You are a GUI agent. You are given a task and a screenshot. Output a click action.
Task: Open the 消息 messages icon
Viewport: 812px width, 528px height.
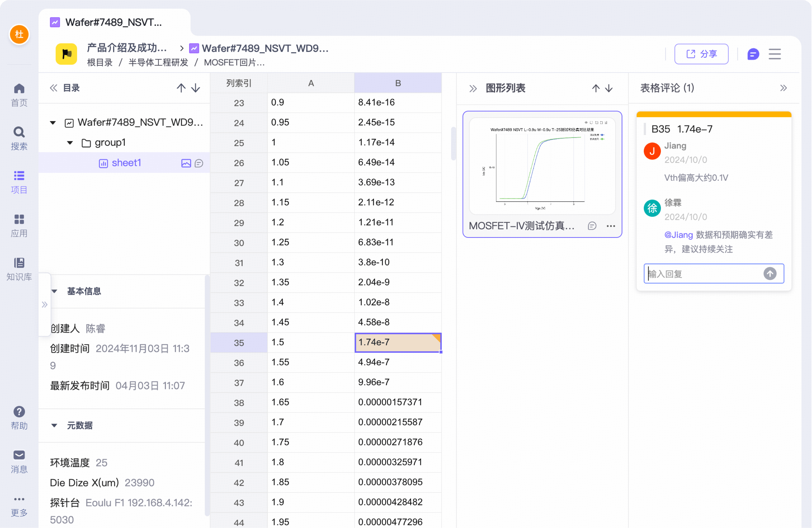click(x=19, y=461)
